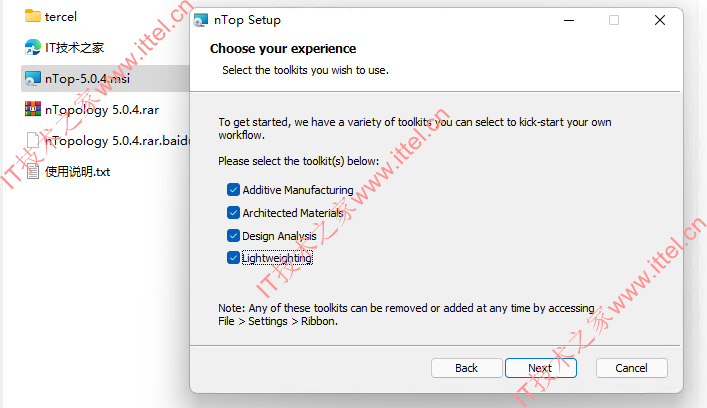Screen dimensions: 707x408
Task: Click the nTopology 5.0.4.rar archive icon
Action: [32, 109]
